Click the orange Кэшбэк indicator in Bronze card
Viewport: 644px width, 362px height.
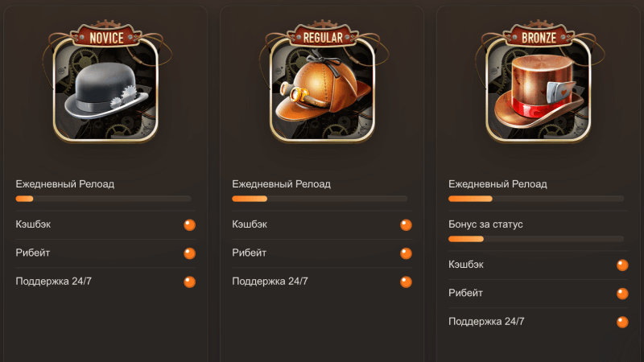click(622, 265)
